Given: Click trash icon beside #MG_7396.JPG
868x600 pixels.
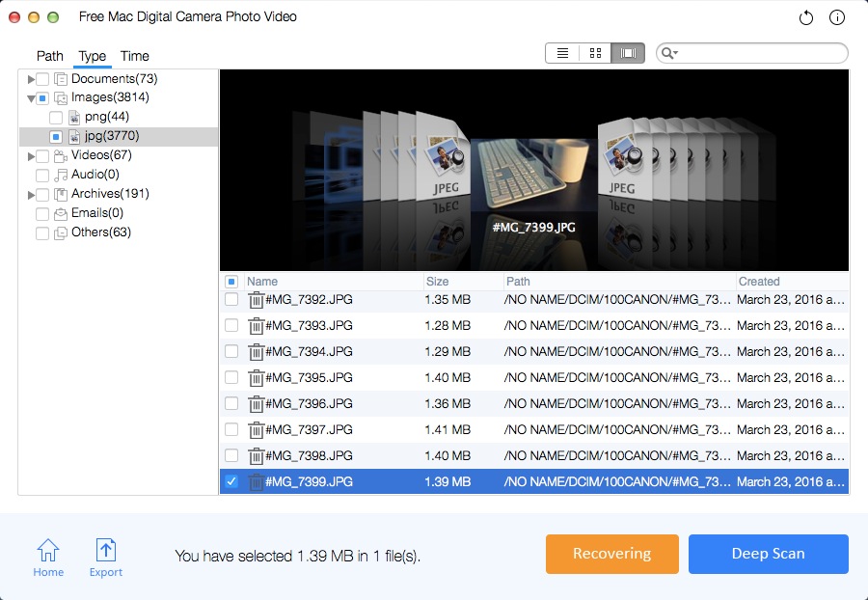Looking at the screenshot, I should click(256, 404).
